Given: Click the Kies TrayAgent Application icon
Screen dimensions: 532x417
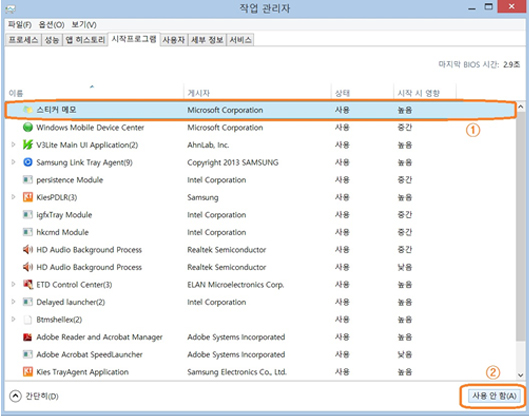Looking at the screenshot, I should click(x=27, y=372).
